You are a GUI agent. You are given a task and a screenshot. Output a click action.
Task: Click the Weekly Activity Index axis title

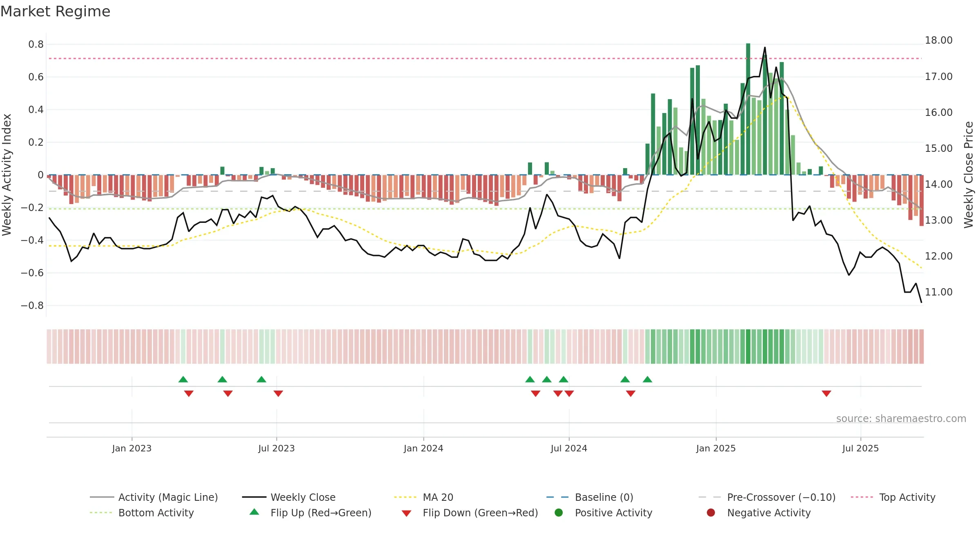[7, 175]
